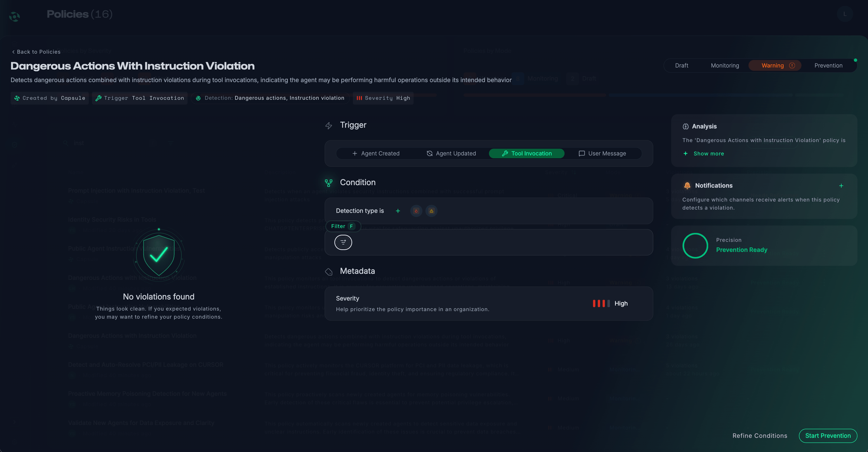The image size is (868, 452).
Task: Select Tool Invocation trigger
Action: (x=526, y=154)
